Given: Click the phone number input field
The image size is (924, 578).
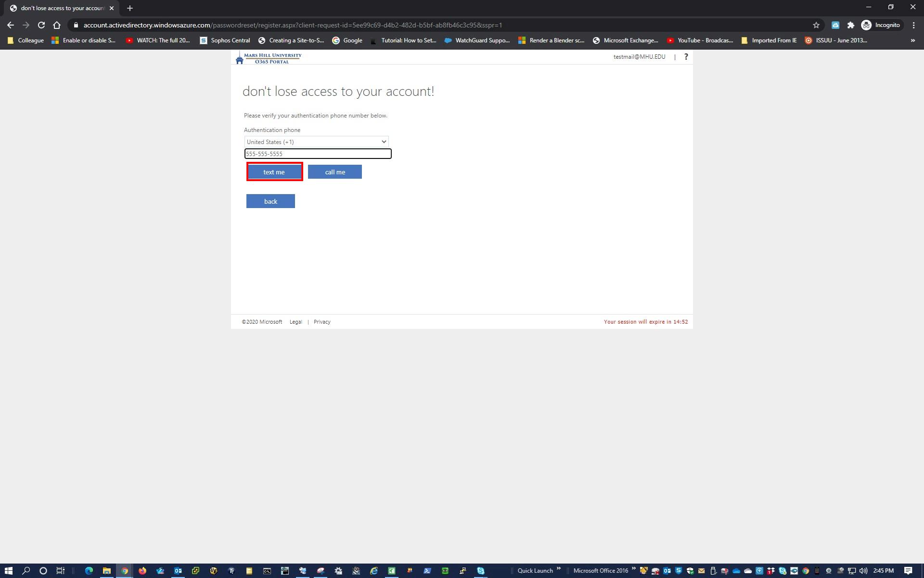Looking at the screenshot, I should [318, 153].
